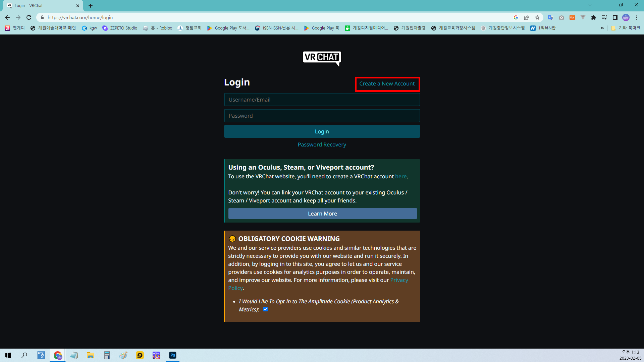Viewport: 644px width, 362px height.
Task: Open the Privacy Policy link
Action: pyautogui.click(x=399, y=280)
